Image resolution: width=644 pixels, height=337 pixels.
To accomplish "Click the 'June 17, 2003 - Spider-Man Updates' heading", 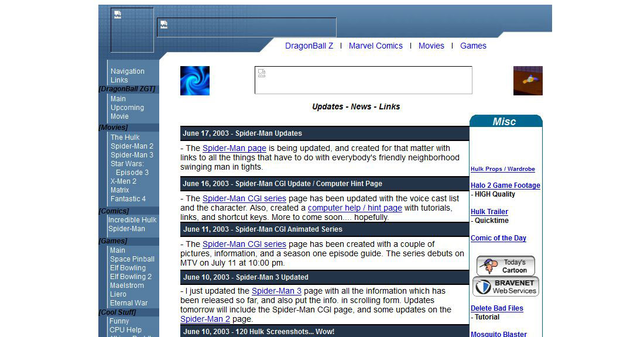I will click(x=242, y=133).
